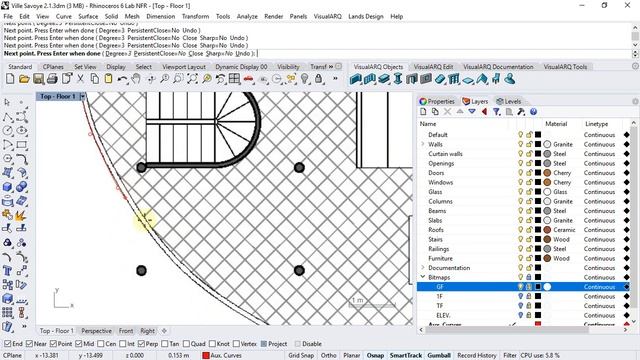
Task: Click the New file icon
Action: pyautogui.click(x=10, y=79)
